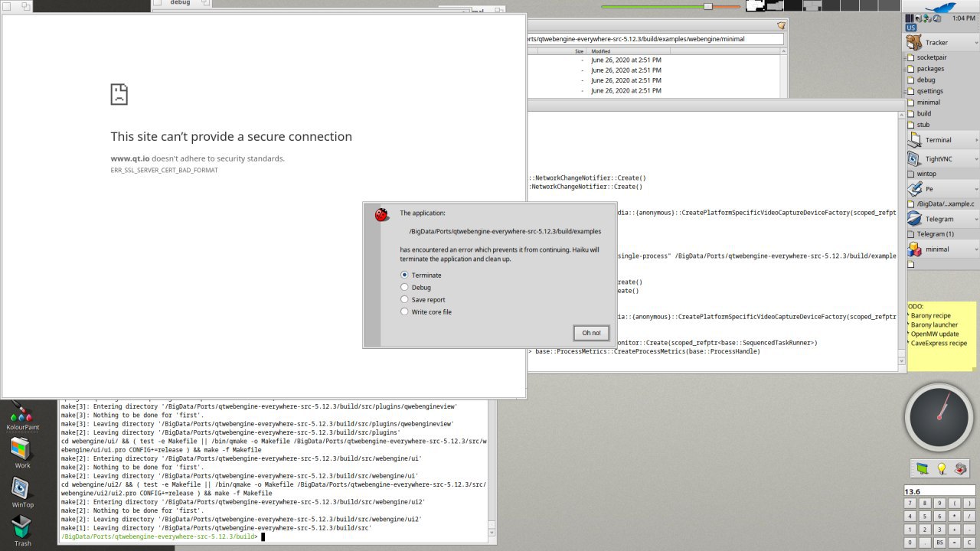Click ERR_SSL_SERVER_CERT_BAD_FORMAT error text
Image resolution: width=980 pixels, height=551 pixels.
pyautogui.click(x=164, y=170)
